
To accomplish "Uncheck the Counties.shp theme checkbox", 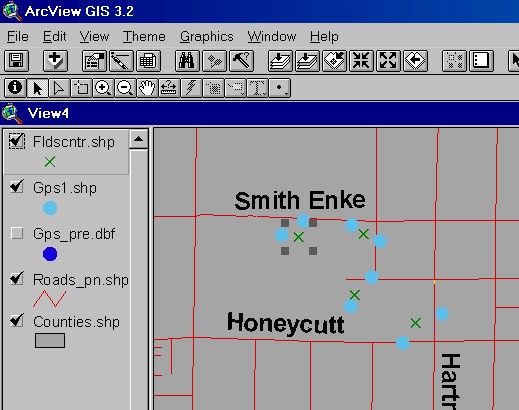I will [x=17, y=321].
